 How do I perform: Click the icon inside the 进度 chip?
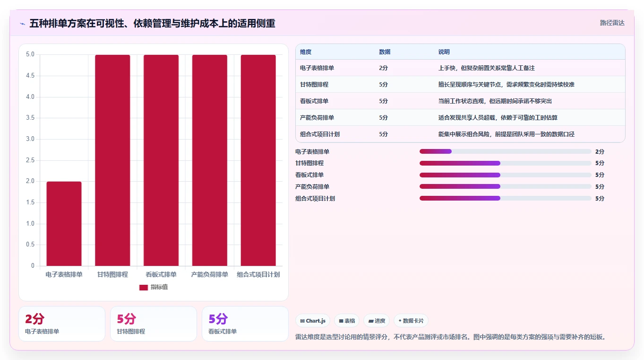click(x=371, y=321)
